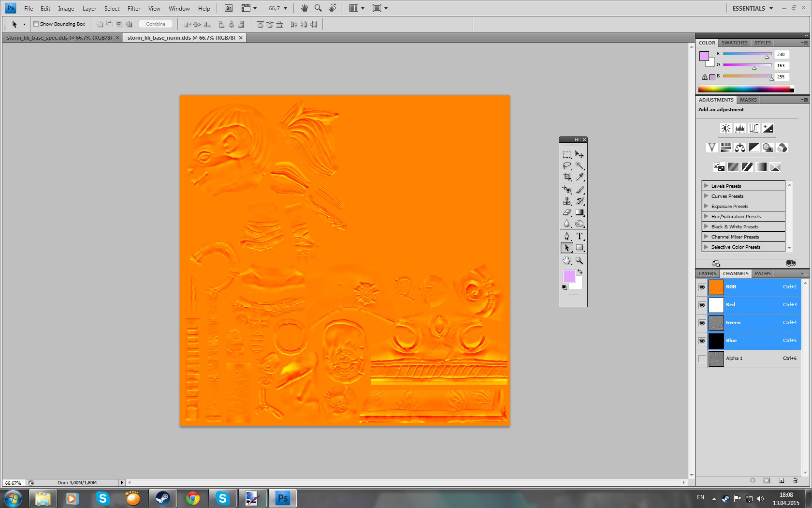Switch to the Swatches panel tab
This screenshot has height=508, width=812.
pyautogui.click(x=735, y=43)
